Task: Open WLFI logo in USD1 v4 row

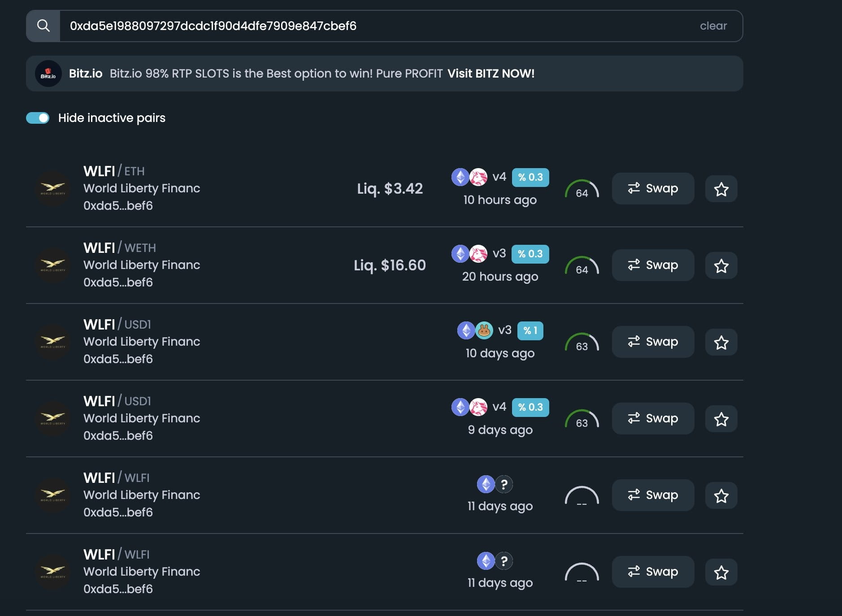Action: (x=53, y=418)
